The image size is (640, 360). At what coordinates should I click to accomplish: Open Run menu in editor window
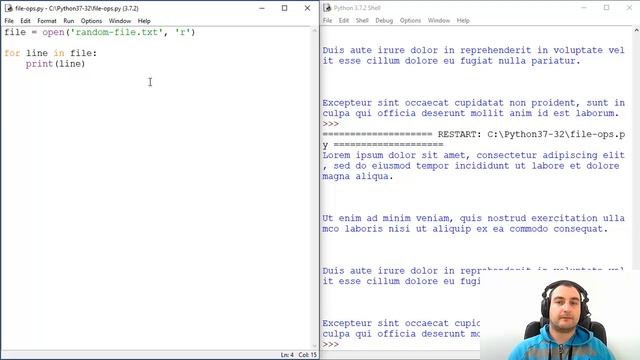tap(69, 21)
